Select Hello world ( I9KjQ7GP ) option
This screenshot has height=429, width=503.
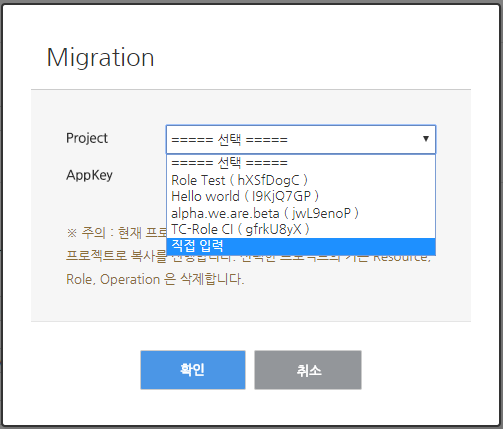click(301, 196)
